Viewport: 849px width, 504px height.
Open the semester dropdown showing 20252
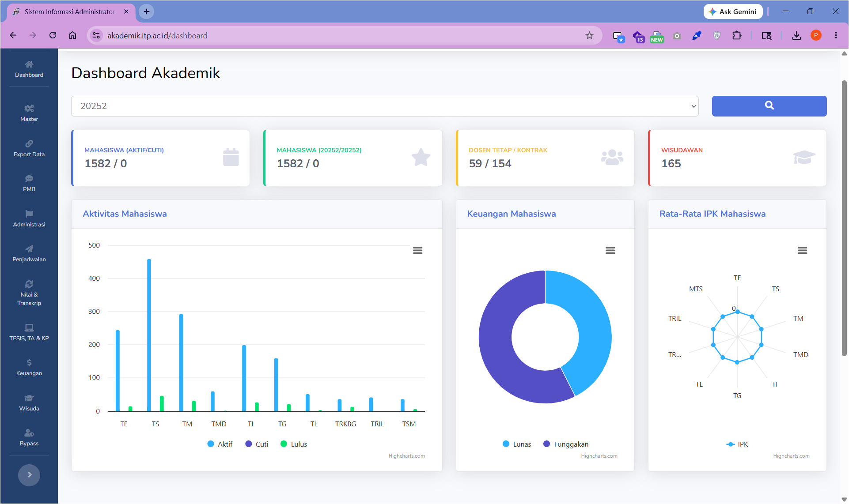tap(385, 106)
